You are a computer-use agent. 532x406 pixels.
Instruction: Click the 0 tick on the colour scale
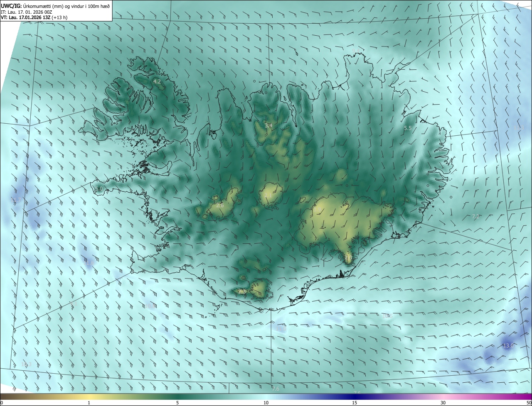click(2, 403)
